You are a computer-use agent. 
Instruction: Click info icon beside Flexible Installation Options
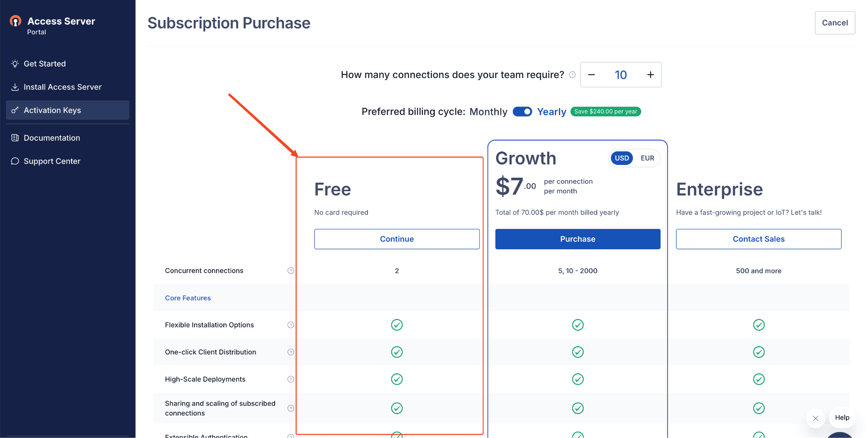coord(291,325)
